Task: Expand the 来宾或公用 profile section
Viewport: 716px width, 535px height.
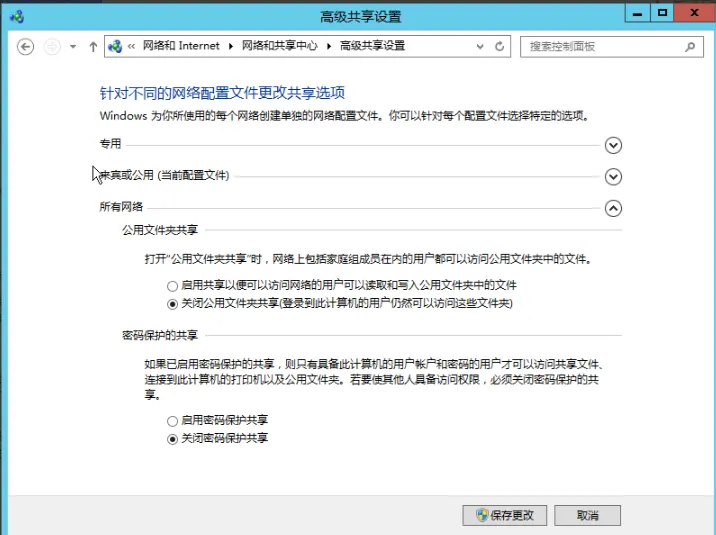Action: (614, 177)
